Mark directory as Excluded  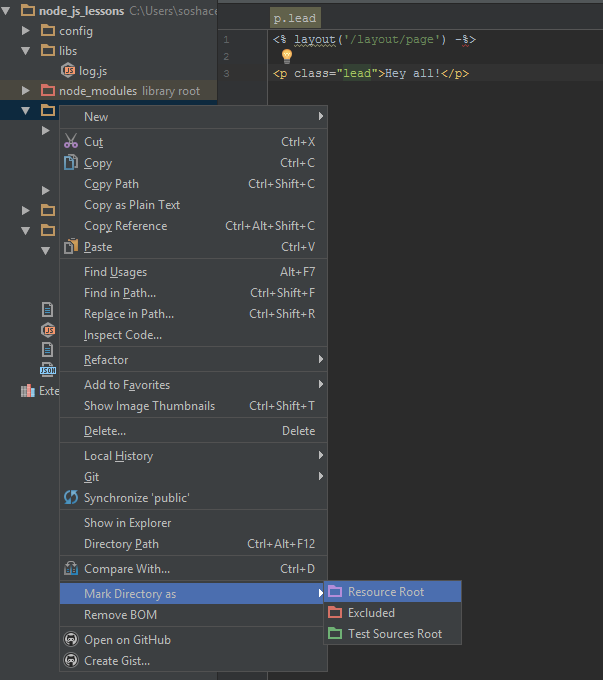click(x=393, y=612)
